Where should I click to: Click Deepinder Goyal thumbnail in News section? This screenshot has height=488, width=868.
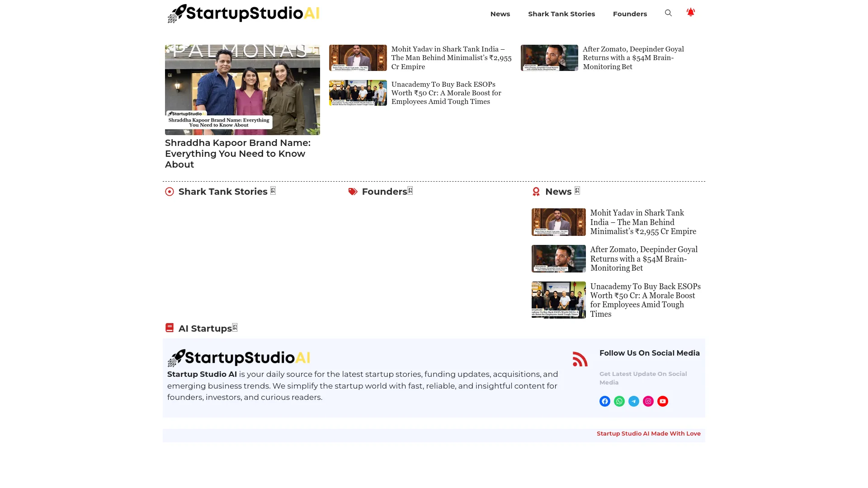coord(558,258)
